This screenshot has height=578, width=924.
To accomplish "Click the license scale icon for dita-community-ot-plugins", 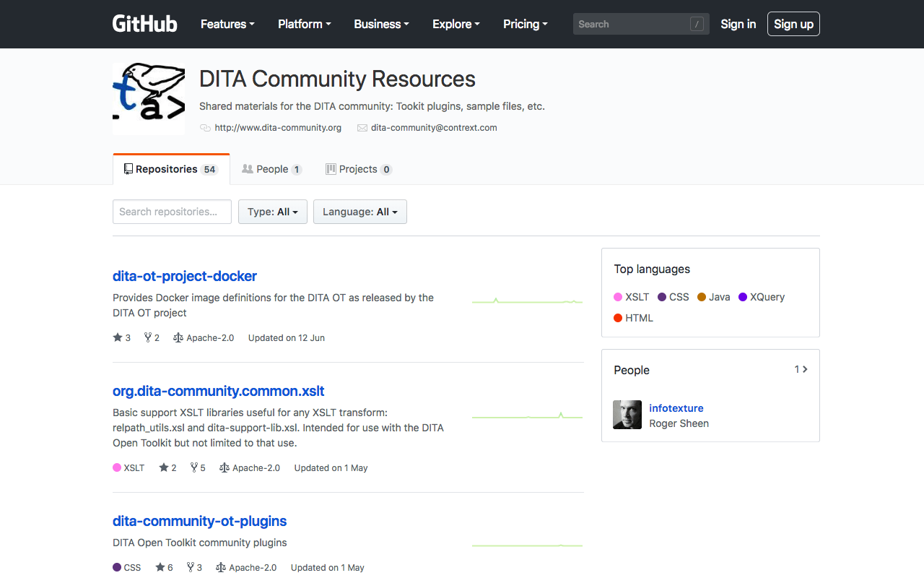I will 221,567.
